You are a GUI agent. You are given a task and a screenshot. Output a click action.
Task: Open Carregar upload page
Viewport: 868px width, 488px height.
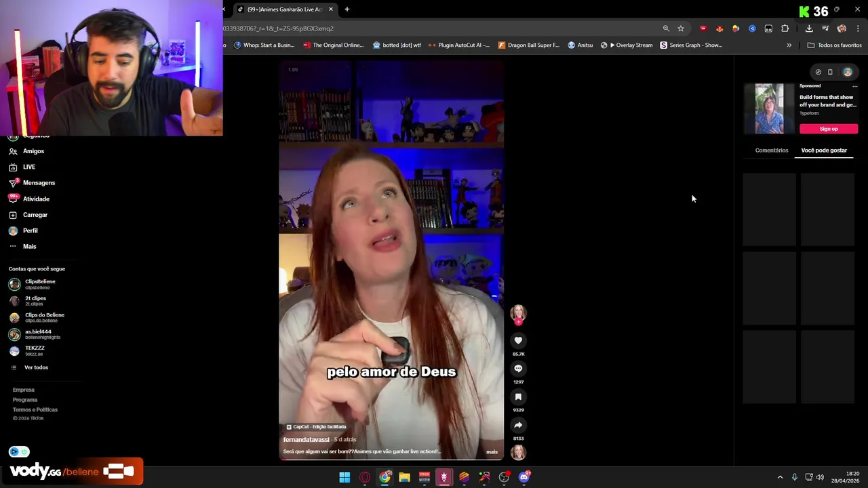coord(28,215)
